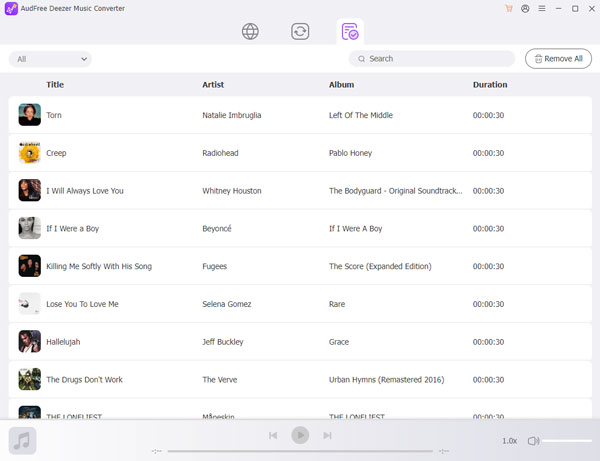Image resolution: width=600 pixels, height=461 pixels.
Task: Click the Hallelujah album cover thumbnail
Action: pyautogui.click(x=29, y=341)
